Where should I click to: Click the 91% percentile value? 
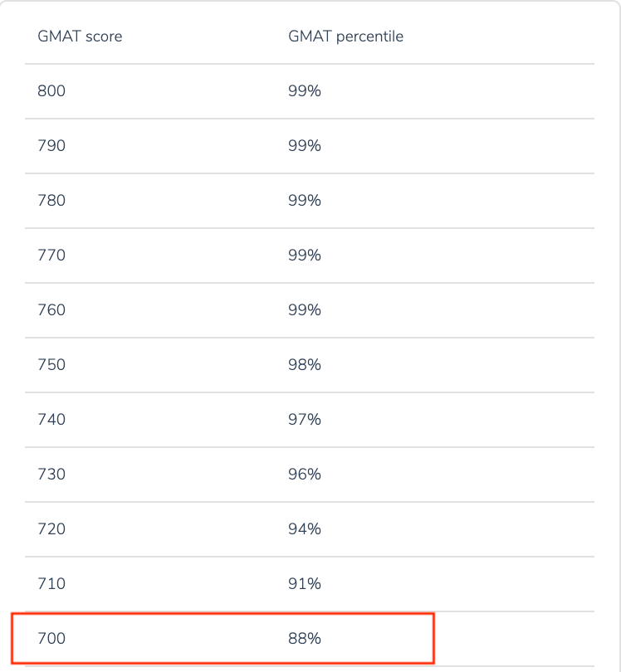[305, 584]
